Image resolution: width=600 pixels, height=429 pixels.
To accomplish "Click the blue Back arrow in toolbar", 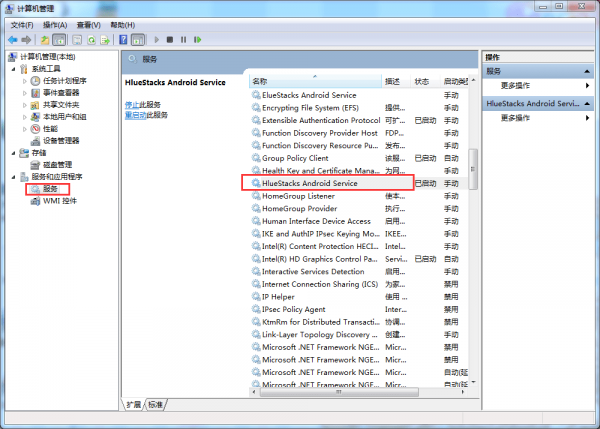I will (x=13, y=40).
